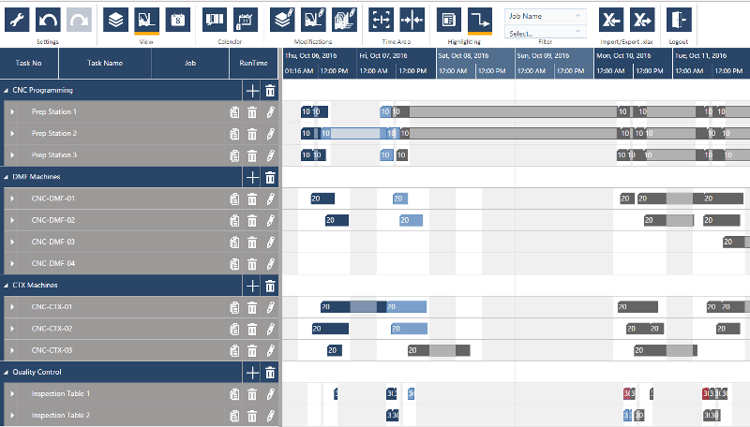Screen dimensions: 750x427
Task: Collapse the DMF Machines group
Action: tap(6, 177)
